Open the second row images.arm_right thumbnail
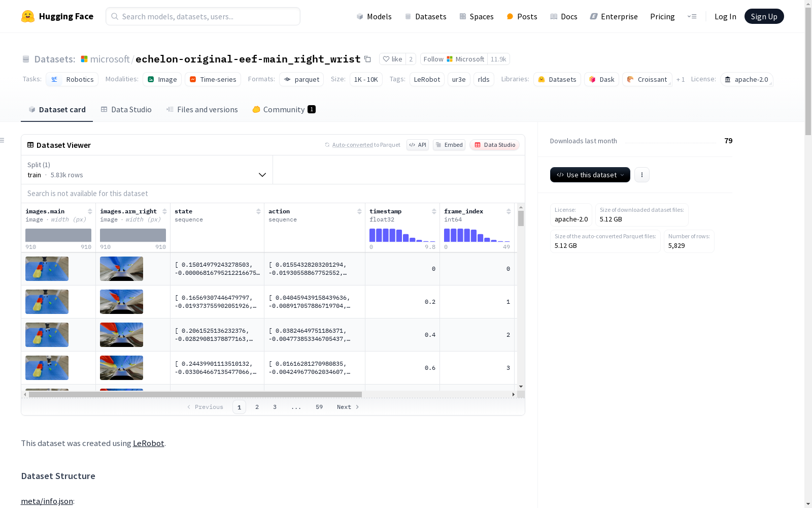Screen dimensions: 812x508 pos(121,302)
